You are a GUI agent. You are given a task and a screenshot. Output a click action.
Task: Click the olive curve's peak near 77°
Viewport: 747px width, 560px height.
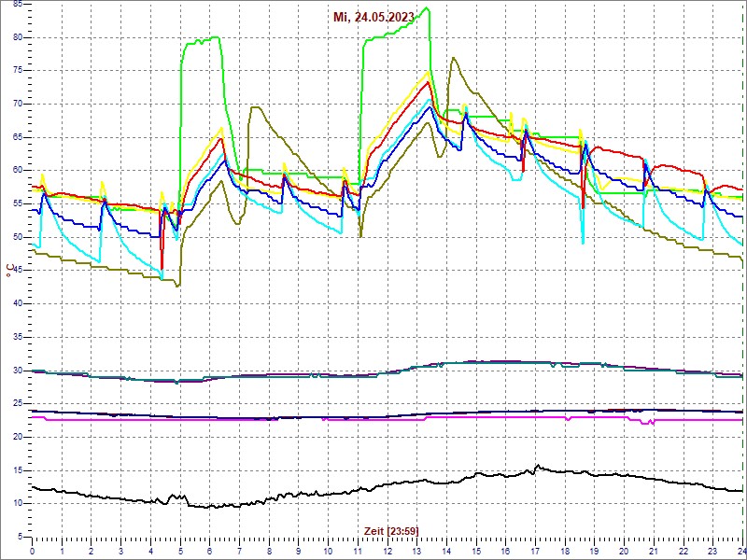pyautogui.click(x=453, y=58)
